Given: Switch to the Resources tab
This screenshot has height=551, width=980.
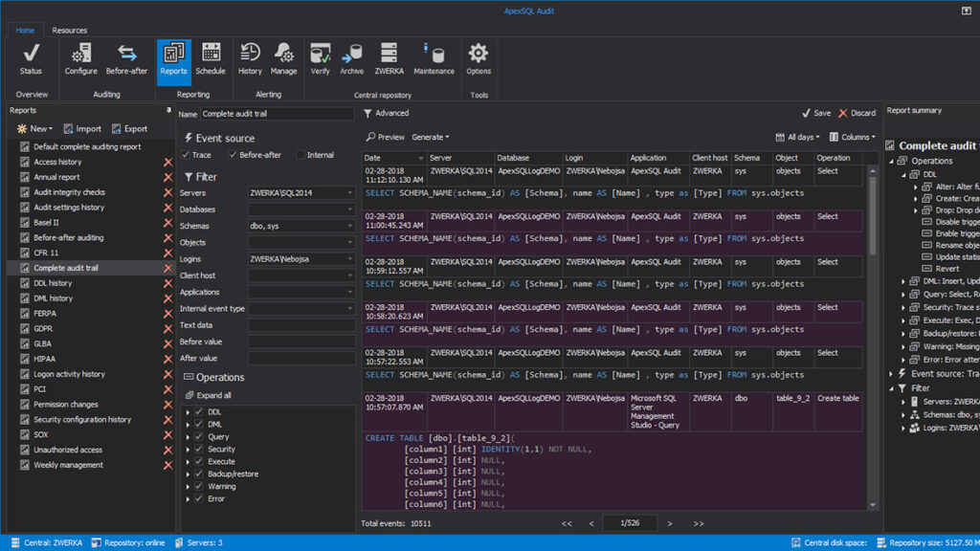Looking at the screenshot, I should [x=69, y=30].
